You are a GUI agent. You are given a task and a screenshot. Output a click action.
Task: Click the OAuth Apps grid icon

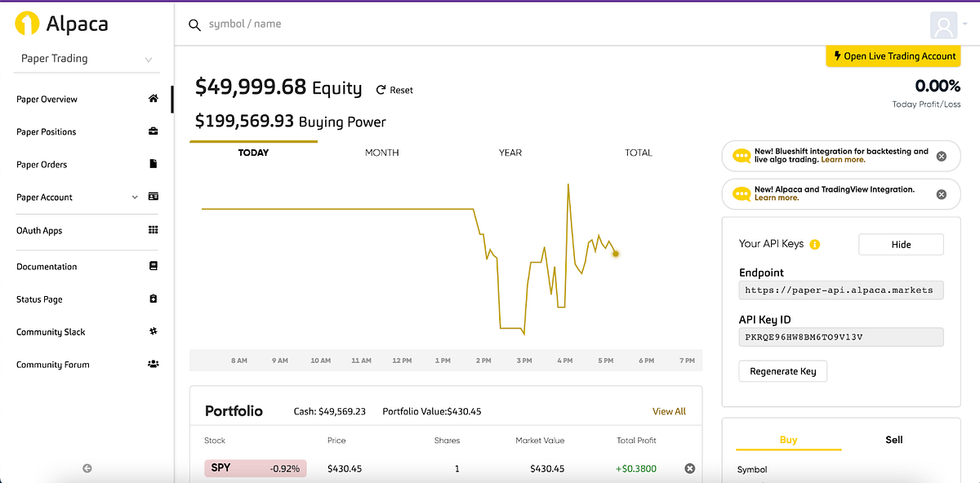(x=153, y=229)
